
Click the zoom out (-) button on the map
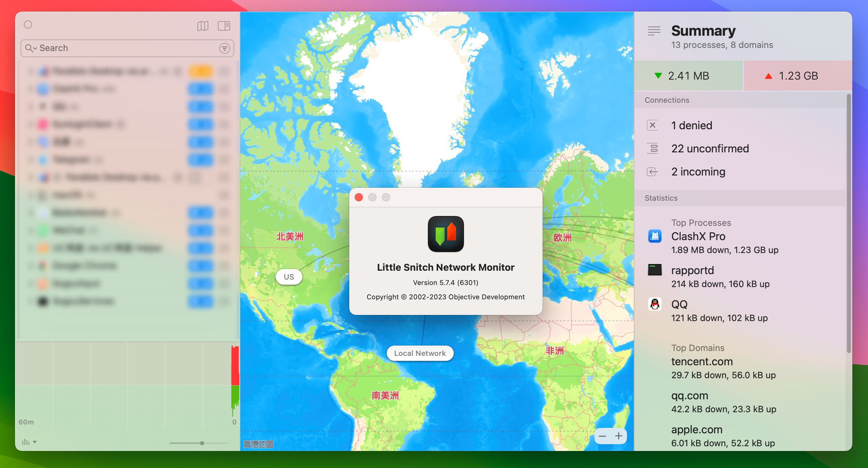click(x=603, y=436)
